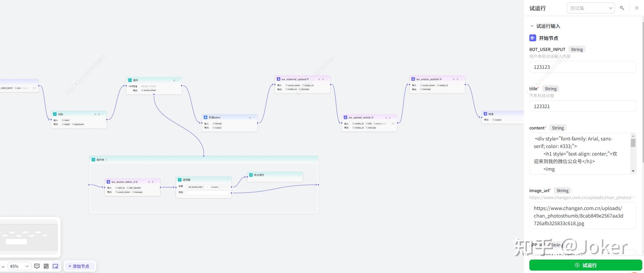Image resolution: width=644 pixels, height=273 pixels.
Task: Click the 选择器 否则 branch field
Action: click(x=207, y=193)
